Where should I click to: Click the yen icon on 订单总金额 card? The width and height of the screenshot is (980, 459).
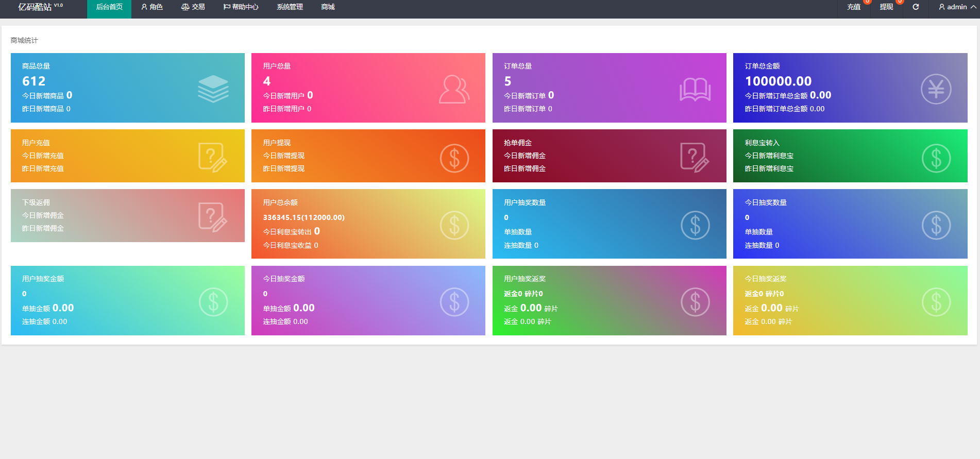coord(936,89)
